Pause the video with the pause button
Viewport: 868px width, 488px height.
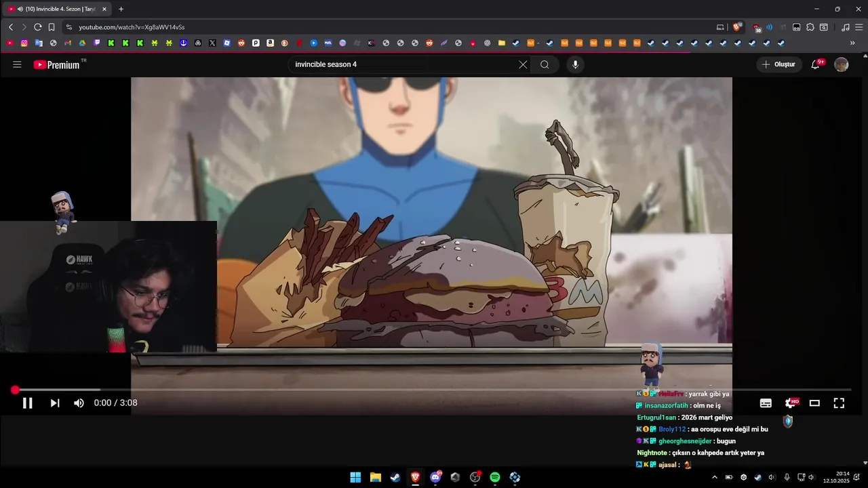tap(28, 403)
